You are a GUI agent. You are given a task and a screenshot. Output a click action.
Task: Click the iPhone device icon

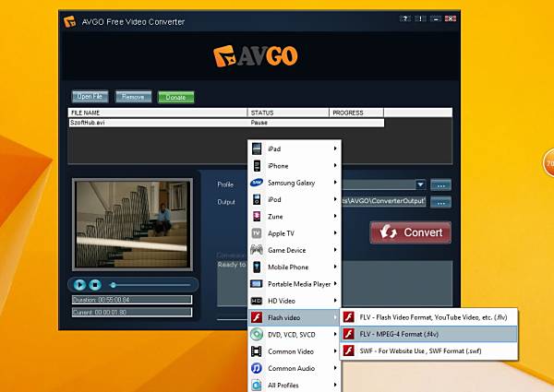257,166
